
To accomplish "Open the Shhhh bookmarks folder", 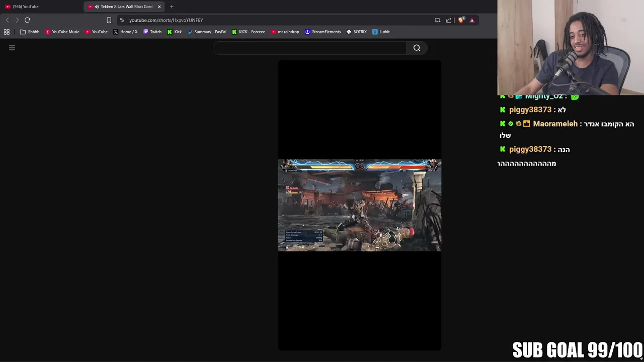I will tap(30, 32).
